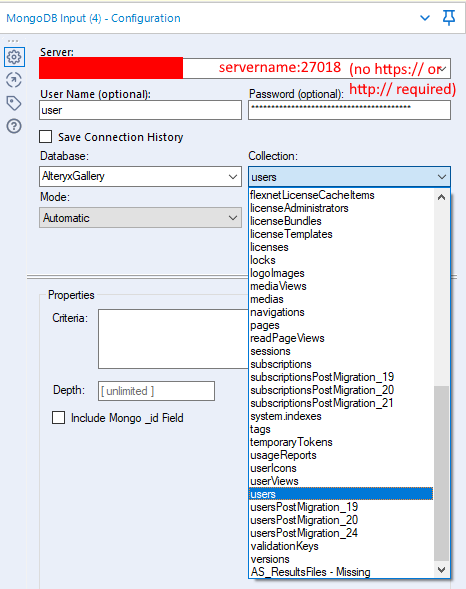This screenshot has width=466, height=589.
Task: Open the Help question mark icon
Action: click(x=14, y=126)
